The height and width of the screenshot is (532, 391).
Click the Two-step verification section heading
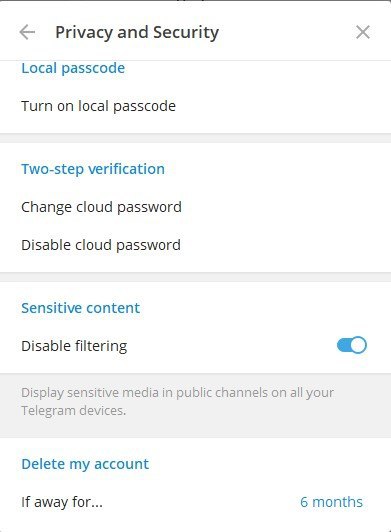(x=93, y=169)
